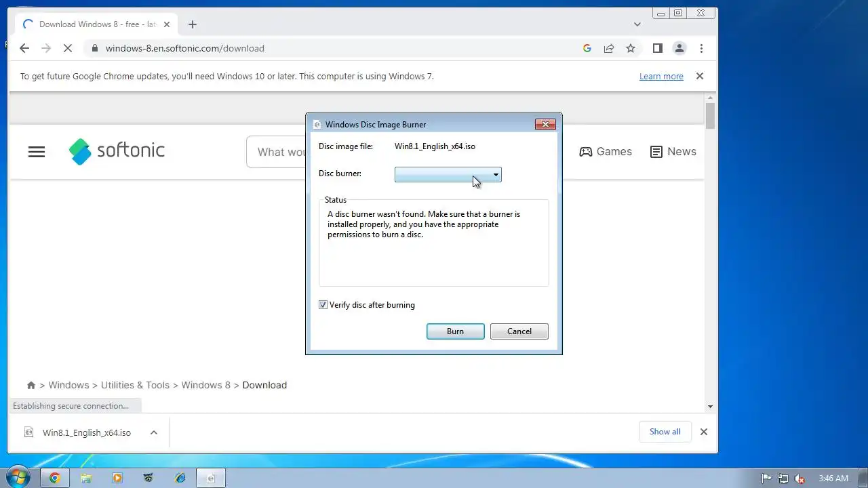Image resolution: width=868 pixels, height=488 pixels.
Task: Click the muted volume tray icon
Action: [800, 479]
